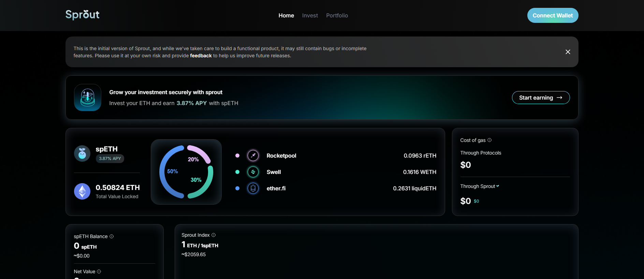Click the ≈$2059.65 Sprout Index value
Viewport: 644px width, 279px height.
[x=194, y=254]
